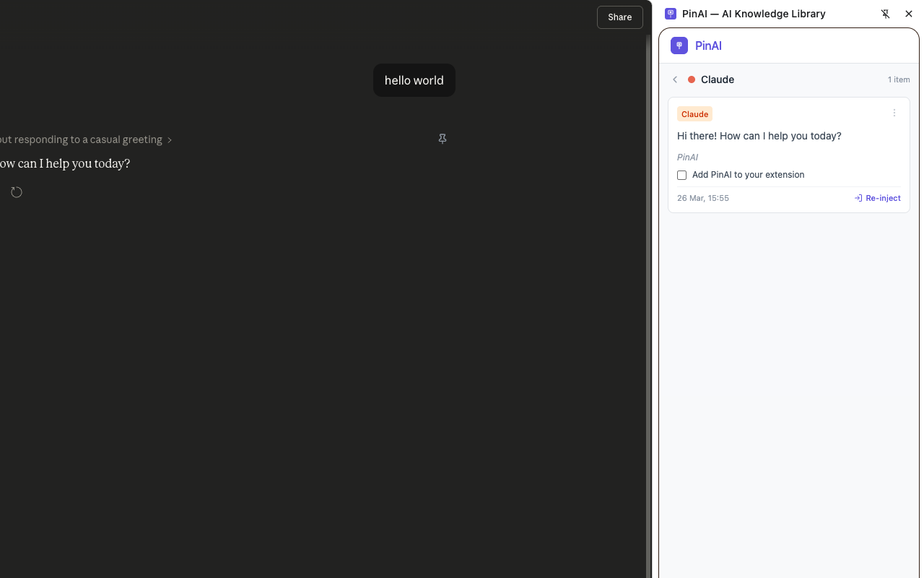Viewport: 924px width, 578px height.
Task: Click the Share button
Action: click(x=619, y=17)
